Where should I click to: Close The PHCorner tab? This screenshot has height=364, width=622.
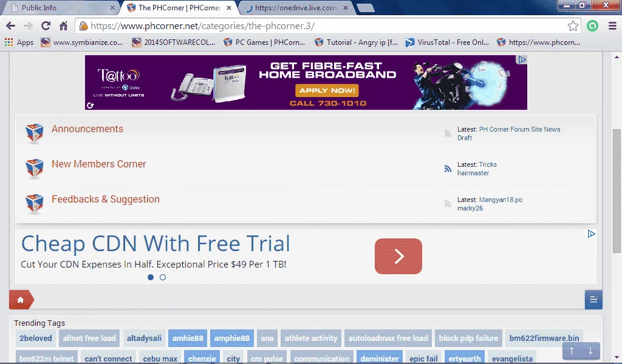[229, 8]
